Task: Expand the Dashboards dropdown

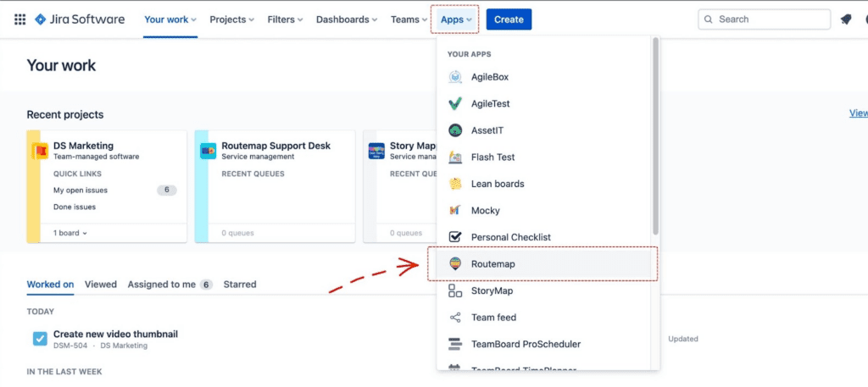Action: coord(347,19)
